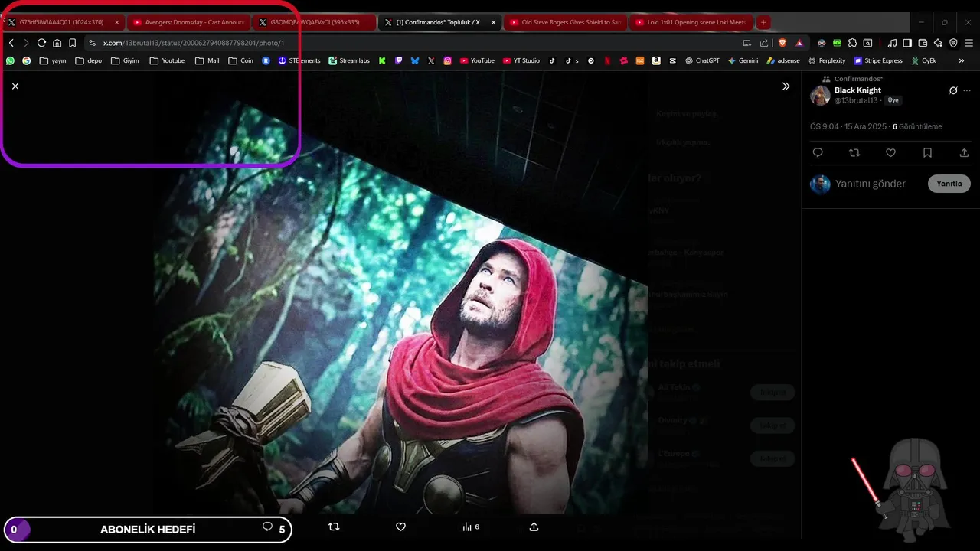Reload the current page
This screenshot has width=980, height=551.
(41, 43)
